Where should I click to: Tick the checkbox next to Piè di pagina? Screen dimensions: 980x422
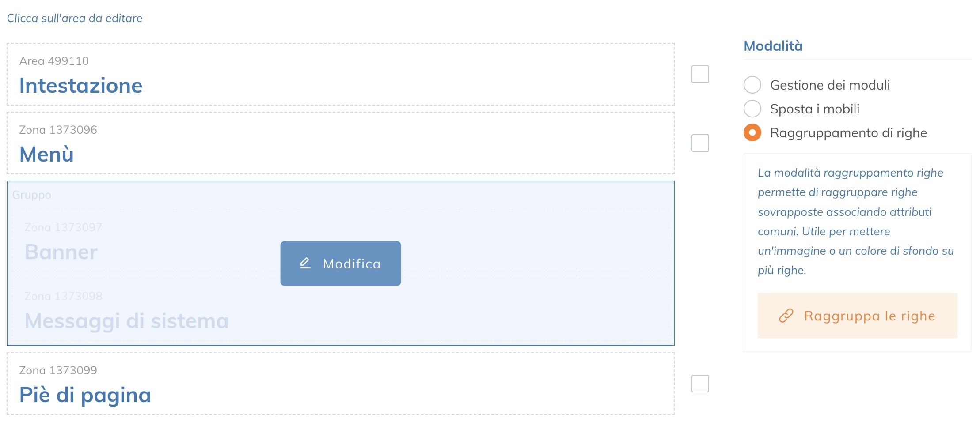(x=700, y=384)
